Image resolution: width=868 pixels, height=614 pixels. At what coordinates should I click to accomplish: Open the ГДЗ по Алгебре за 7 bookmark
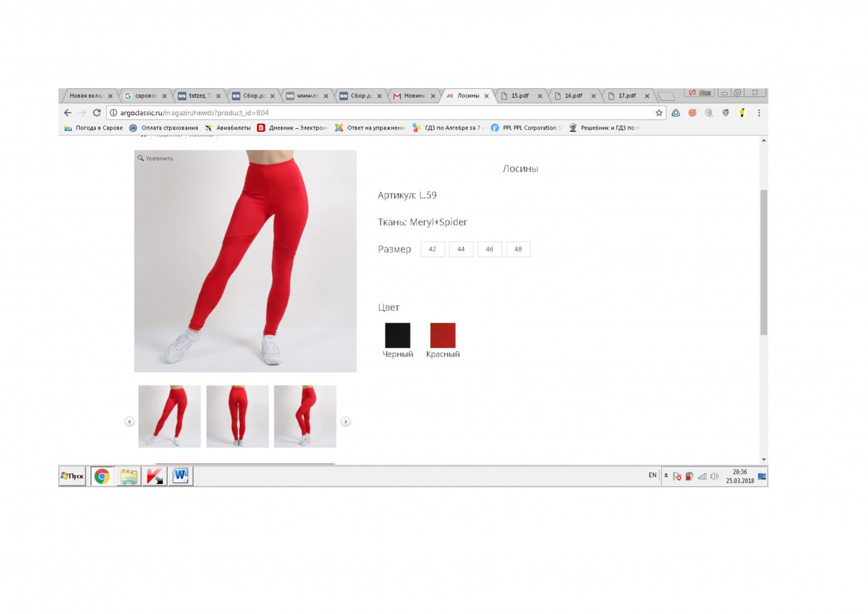[x=448, y=128]
